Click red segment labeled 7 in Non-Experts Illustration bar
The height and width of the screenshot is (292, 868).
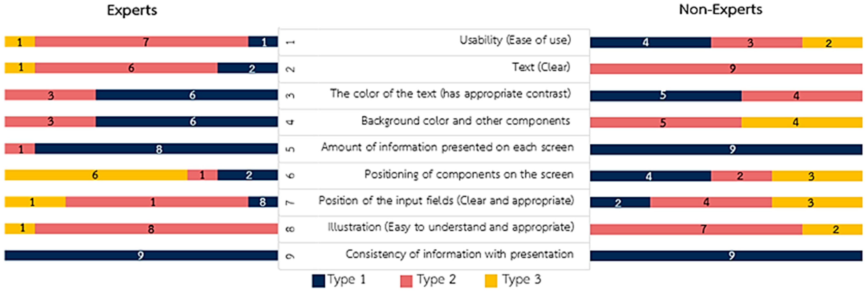(696, 229)
